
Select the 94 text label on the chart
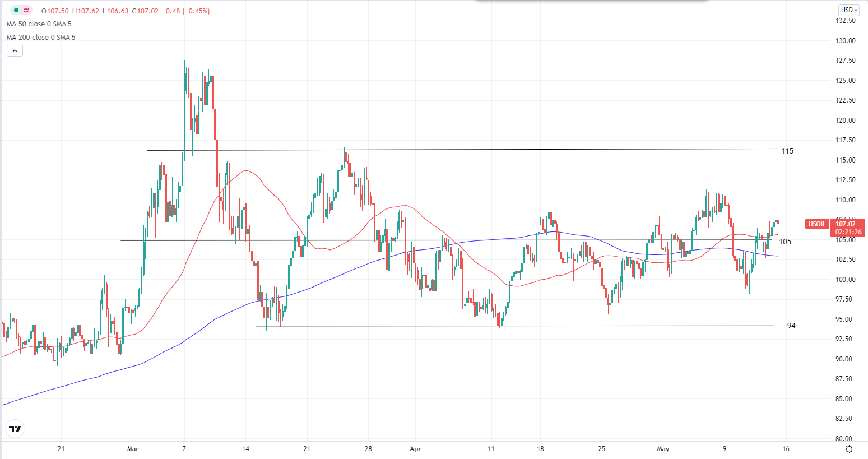click(791, 326)
